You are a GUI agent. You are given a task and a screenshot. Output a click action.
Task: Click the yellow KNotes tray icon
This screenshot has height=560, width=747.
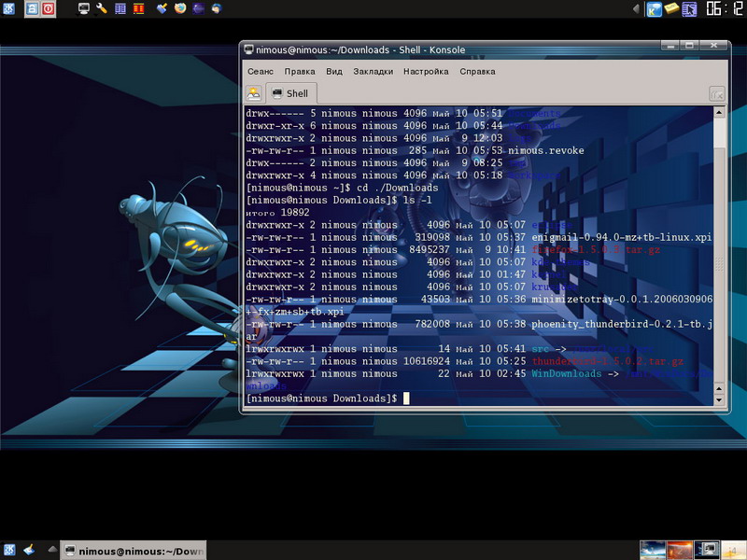[x=673, y=9]
